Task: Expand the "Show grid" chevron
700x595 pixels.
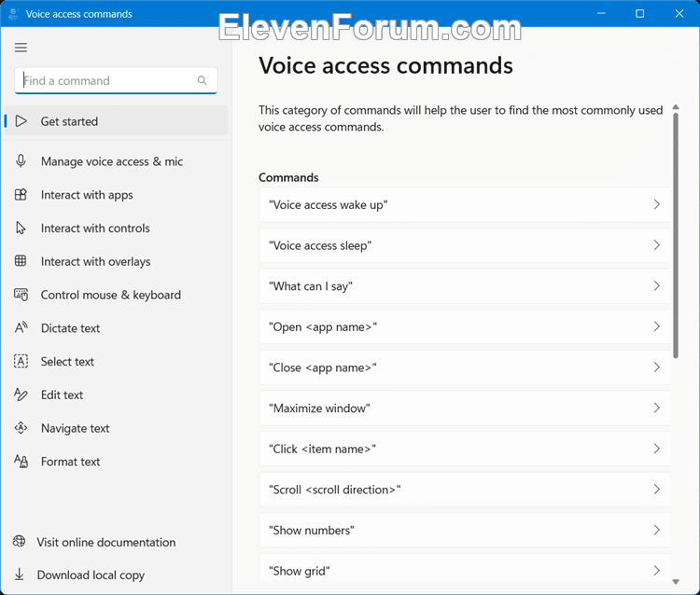Action: pos(656,571)
